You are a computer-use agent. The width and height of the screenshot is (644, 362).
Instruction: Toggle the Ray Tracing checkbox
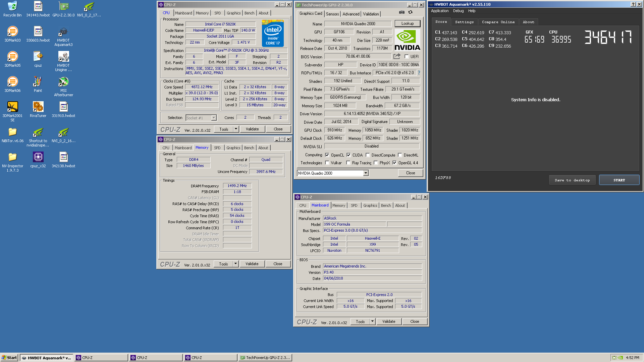click(348, 163)
